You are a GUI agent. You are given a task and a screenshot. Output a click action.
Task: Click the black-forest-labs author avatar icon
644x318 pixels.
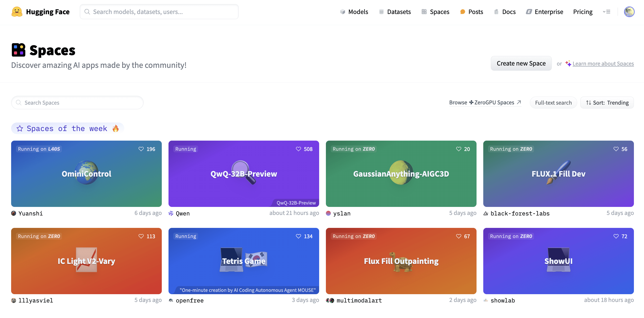pyautogui.click(x=486, y=213)
